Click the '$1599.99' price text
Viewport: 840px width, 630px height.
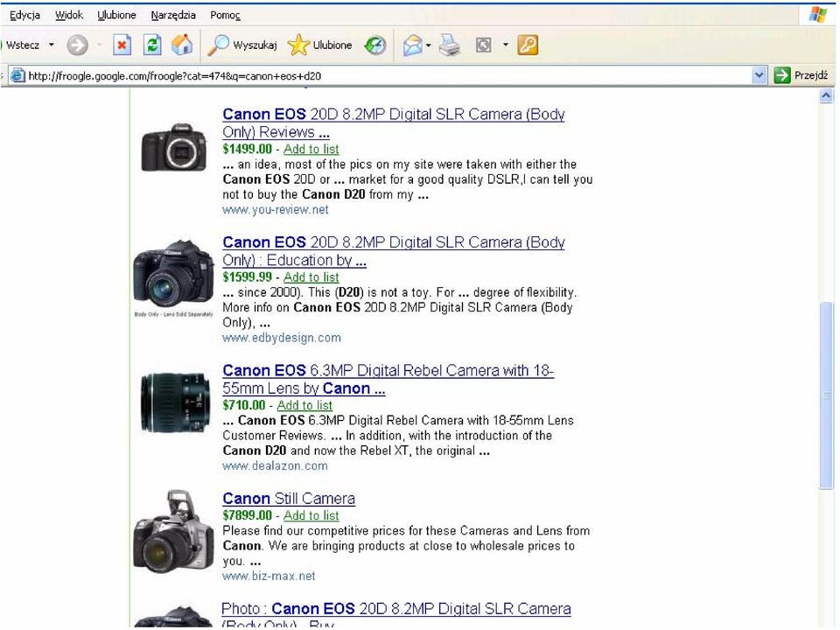(248, 277)
